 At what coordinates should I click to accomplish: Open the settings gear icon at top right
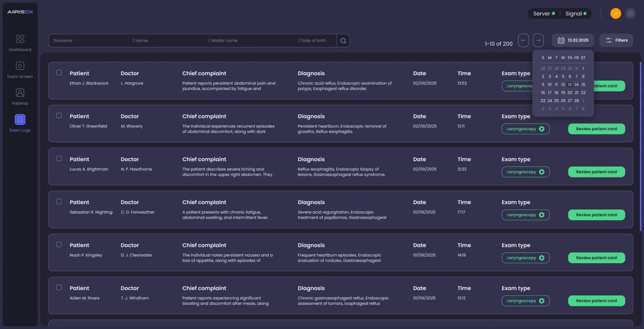coord(631,13)
